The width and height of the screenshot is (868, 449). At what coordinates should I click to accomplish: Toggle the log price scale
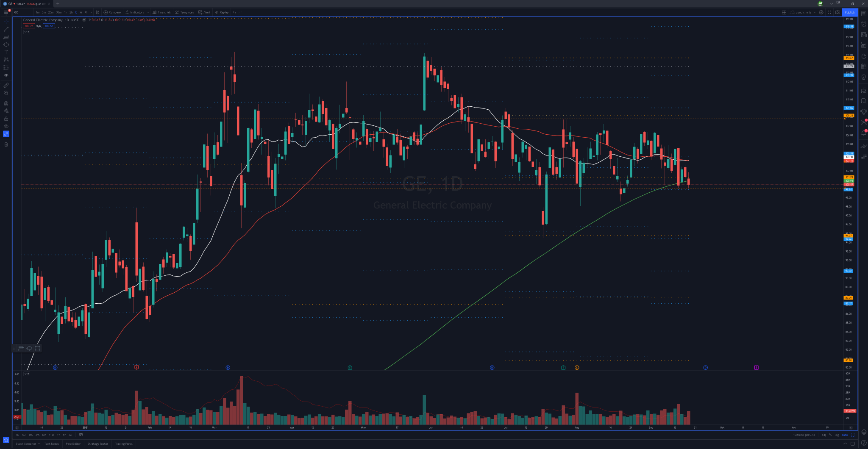[837, 435]
